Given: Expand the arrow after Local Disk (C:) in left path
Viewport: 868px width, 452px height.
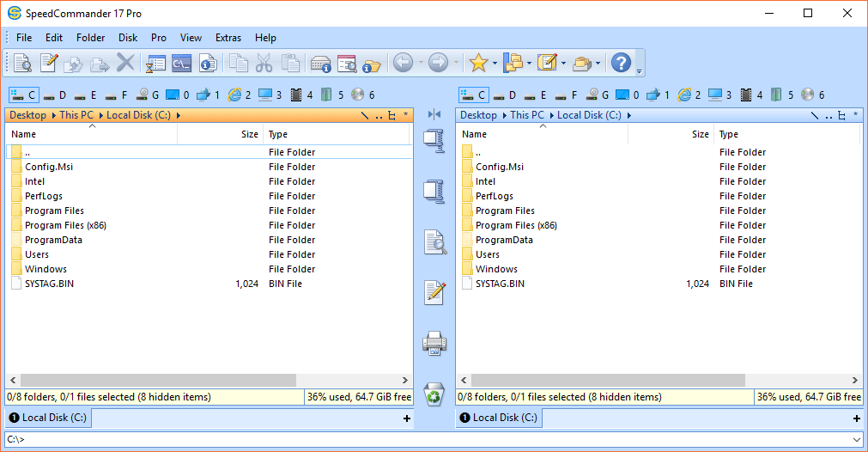Looking at the screenshot, I should [179, 115].
